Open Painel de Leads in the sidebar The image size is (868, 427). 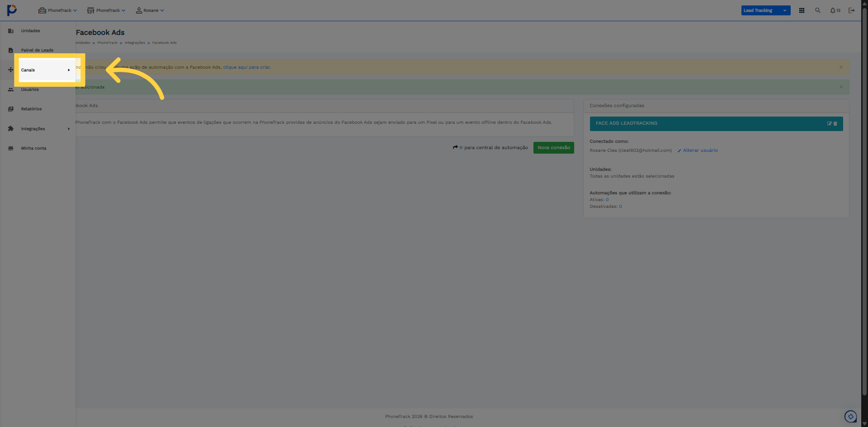tap(38, 50)
